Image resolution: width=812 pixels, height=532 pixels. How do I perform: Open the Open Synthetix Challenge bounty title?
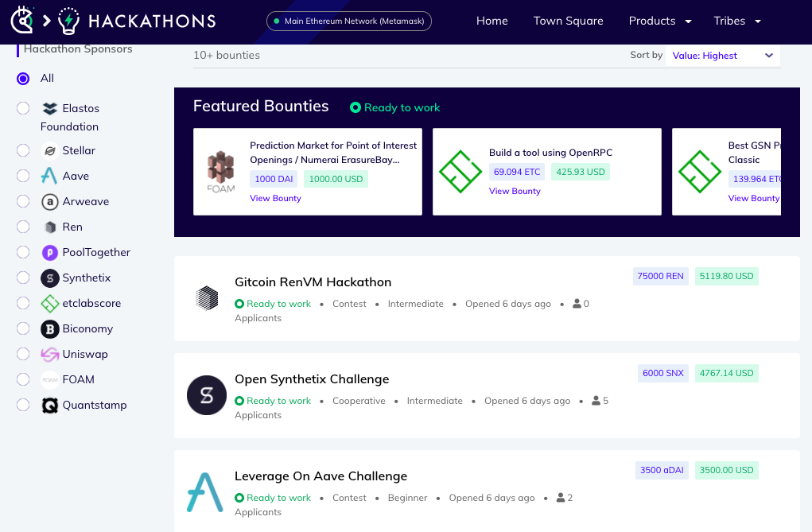point(312,379)
